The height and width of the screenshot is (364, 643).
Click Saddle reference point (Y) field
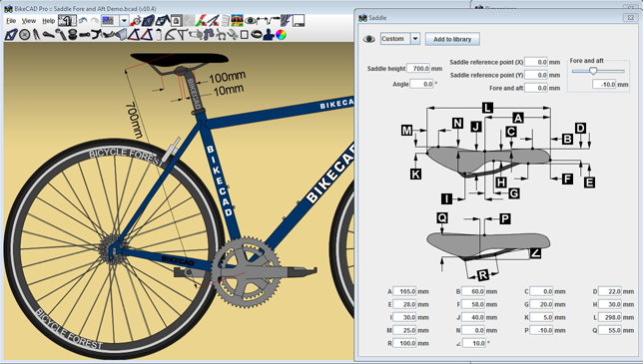coord(536,76)
